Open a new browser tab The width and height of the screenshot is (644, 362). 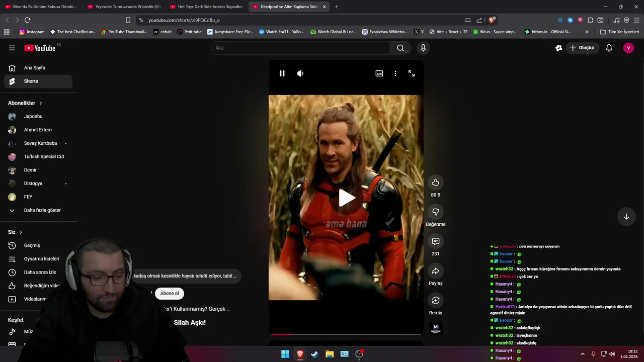337,7
